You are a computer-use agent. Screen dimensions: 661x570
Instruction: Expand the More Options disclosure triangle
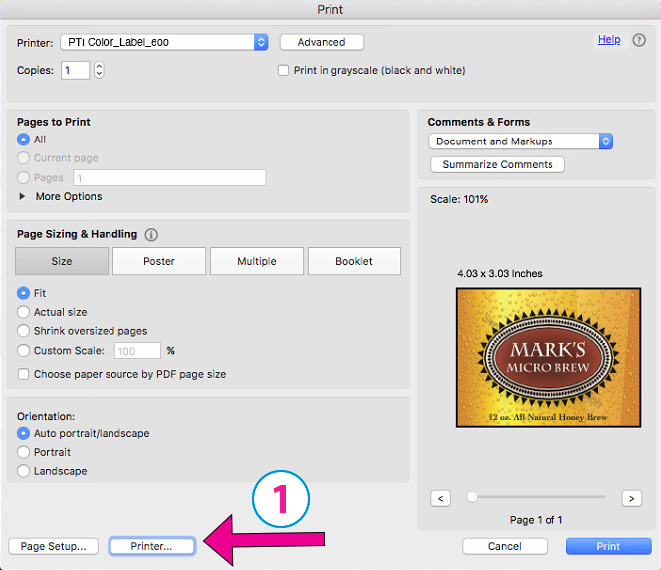[x=22, y=196]
